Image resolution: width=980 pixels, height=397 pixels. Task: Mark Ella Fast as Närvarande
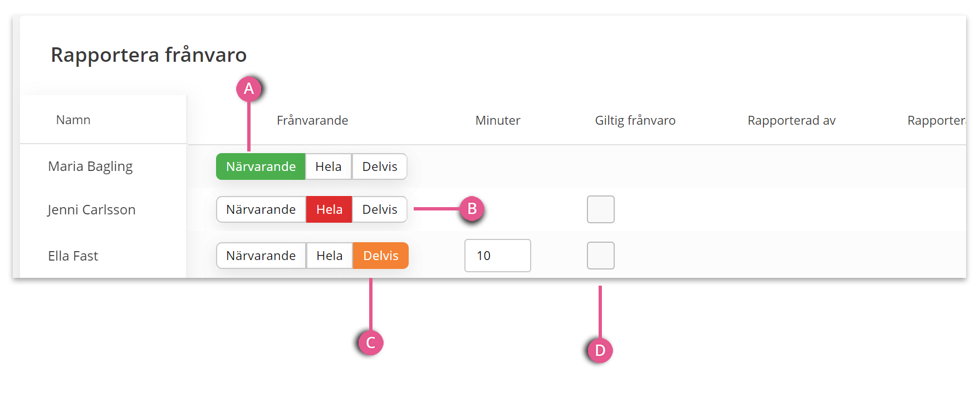point(261,256)
